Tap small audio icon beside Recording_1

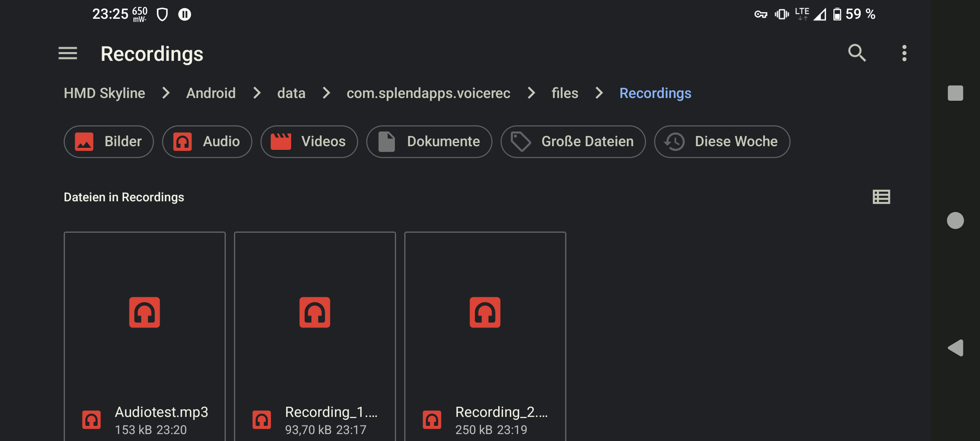point(262,420)
